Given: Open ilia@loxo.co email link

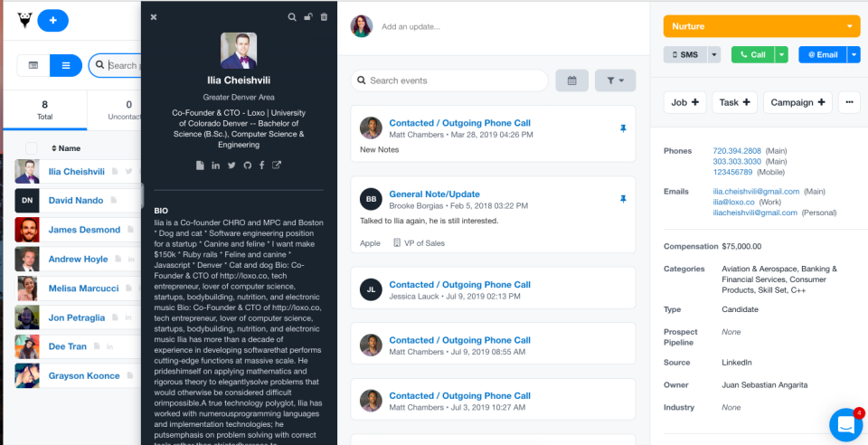Looking at the screenshot, I should (x=734, y=202).
